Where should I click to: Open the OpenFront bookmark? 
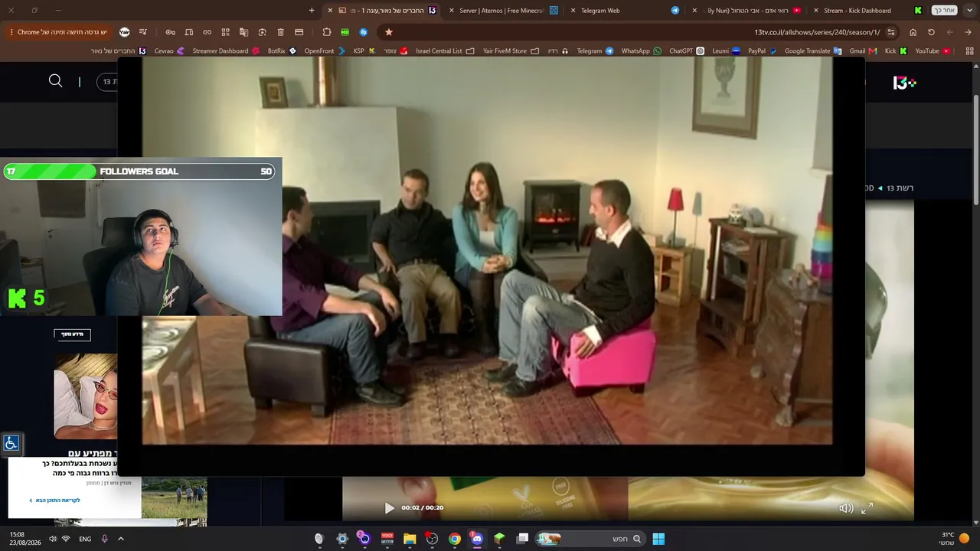[325, 51]
